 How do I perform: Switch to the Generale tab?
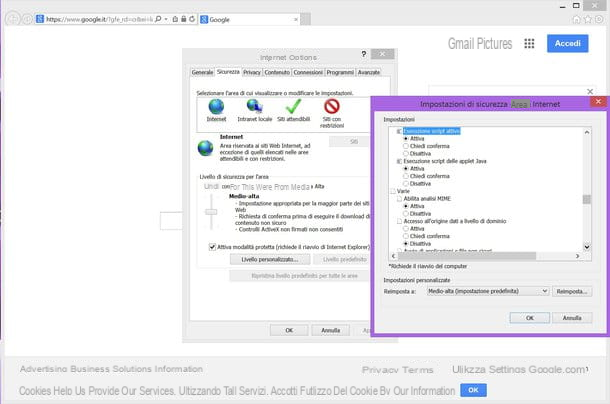(x=202, y=72)
